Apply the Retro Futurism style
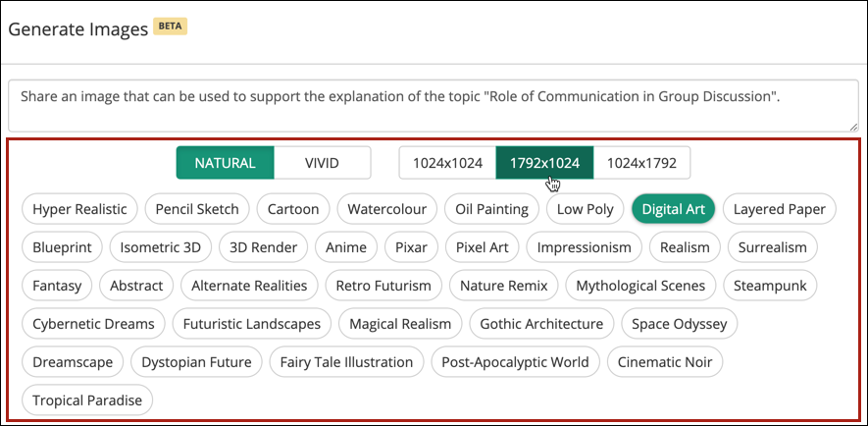The image size is (868, 426). click(x=383, y=286)
